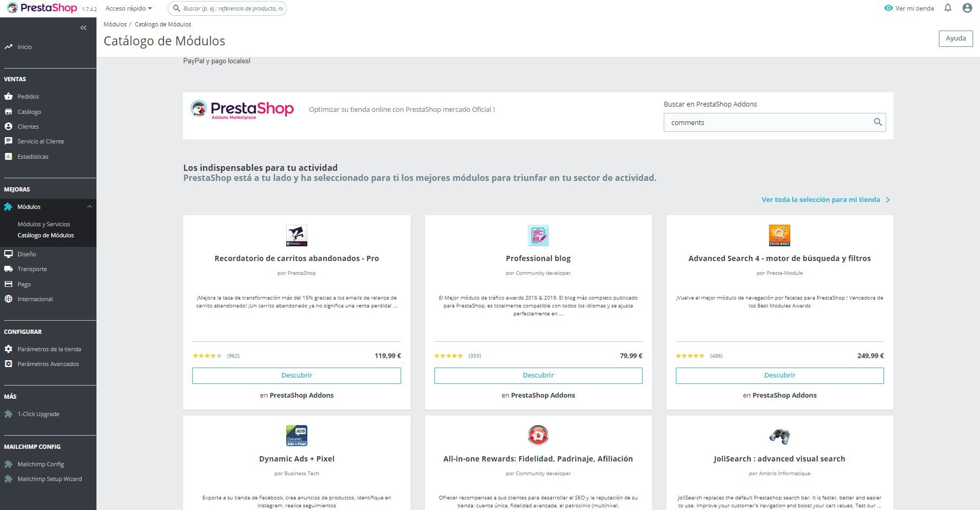Click the Diseño monitor icon
The width and height of the screenshot is (980, 510).
point(8,254)
